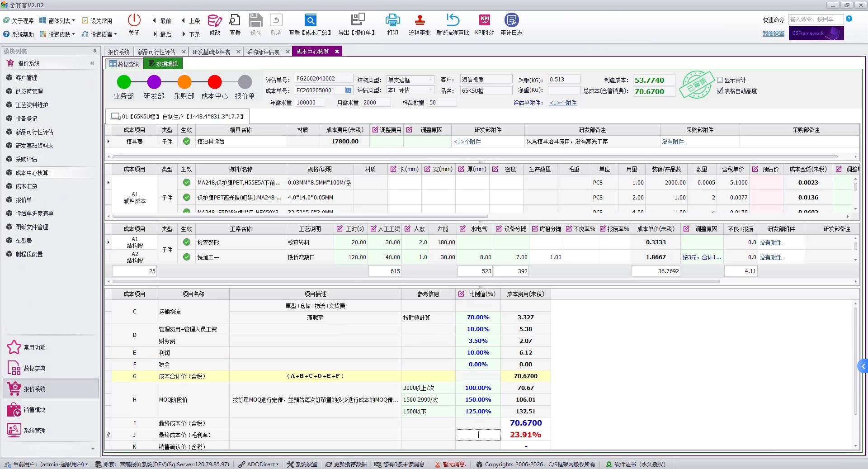868x469 pixels.
Task: Open 评估单附件 <1>个附件 link
Action: pyautogui.click(x=563, y=103)
